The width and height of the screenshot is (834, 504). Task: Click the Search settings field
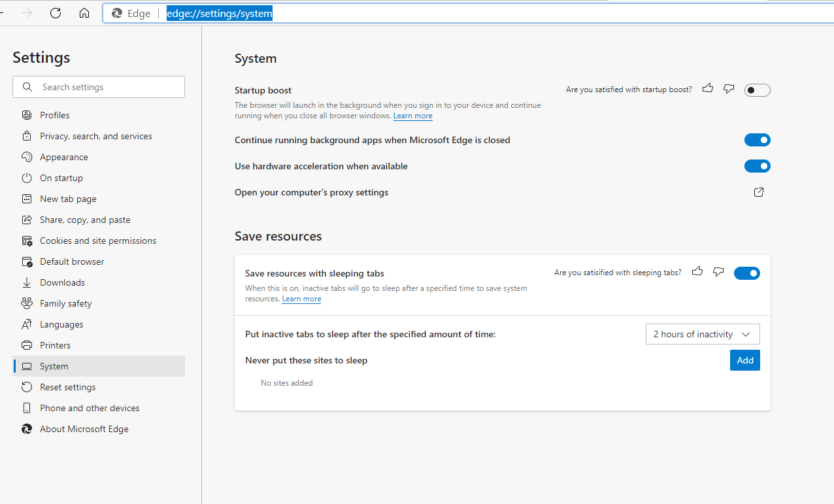99,87
